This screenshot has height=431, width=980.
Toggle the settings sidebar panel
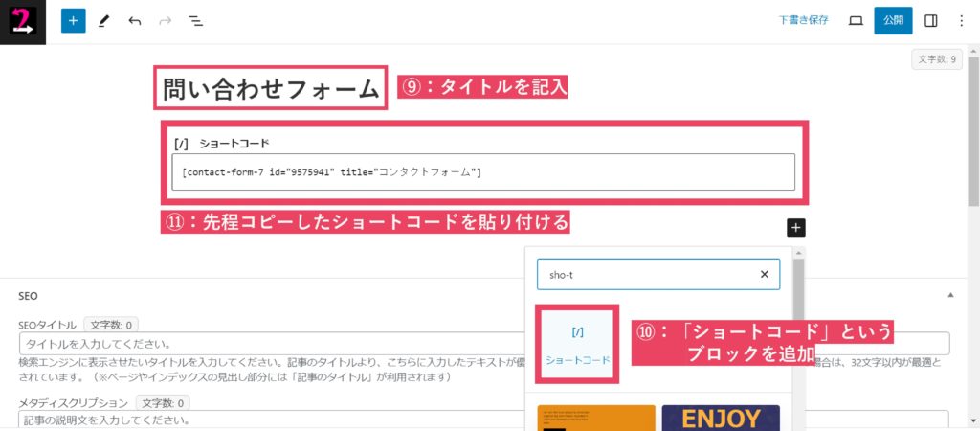coord(930,20)
